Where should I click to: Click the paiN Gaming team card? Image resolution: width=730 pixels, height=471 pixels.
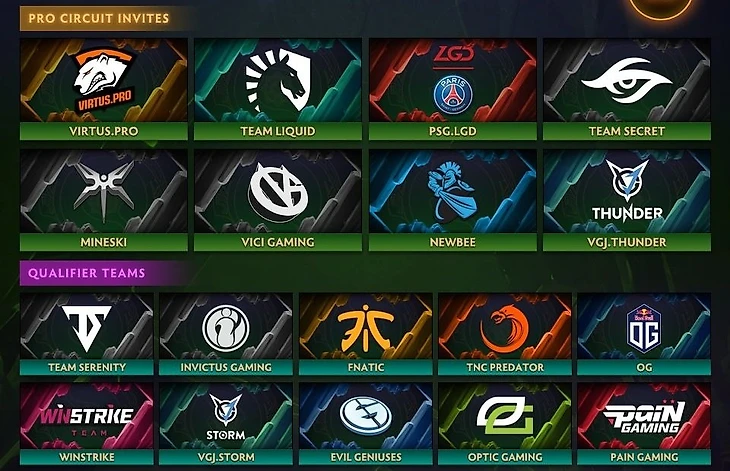644,423
